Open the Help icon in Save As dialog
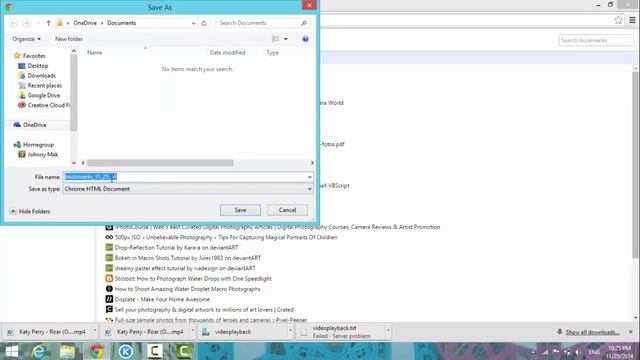Screen dimensions: 640x360 pos(305,39)
